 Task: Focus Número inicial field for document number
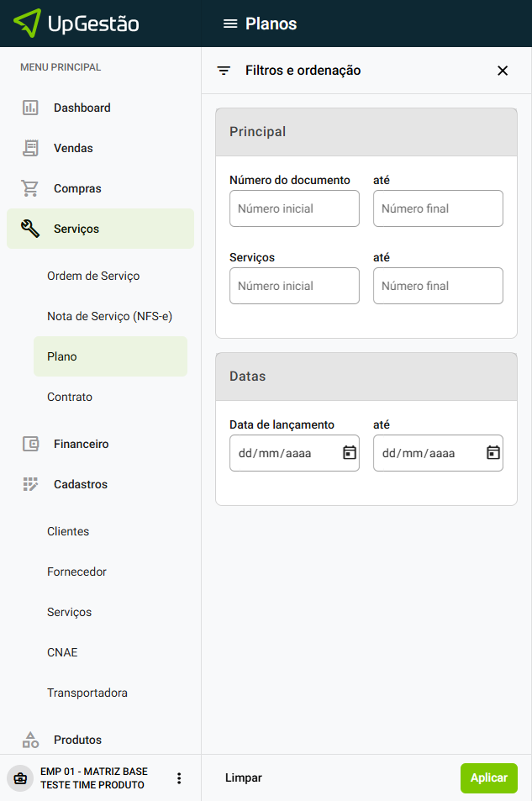(x=294, y=208)
